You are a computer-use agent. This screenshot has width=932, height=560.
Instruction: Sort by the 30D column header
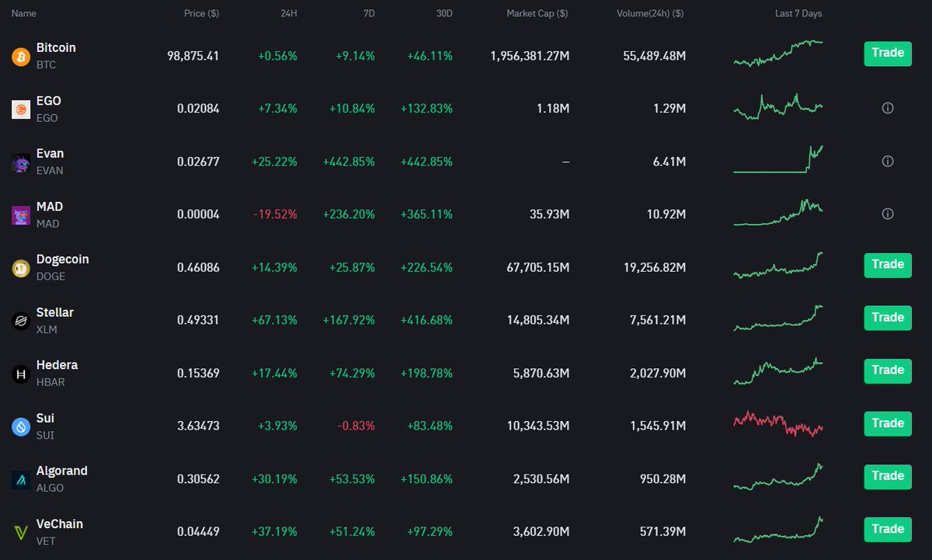pos(443,14)
